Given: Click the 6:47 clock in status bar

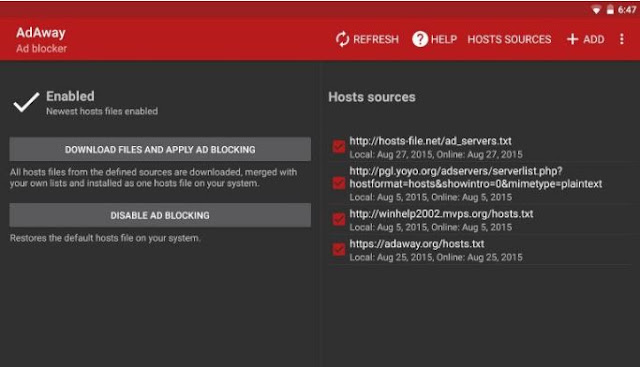Looking at the screenshot, I should click(627, 10).
